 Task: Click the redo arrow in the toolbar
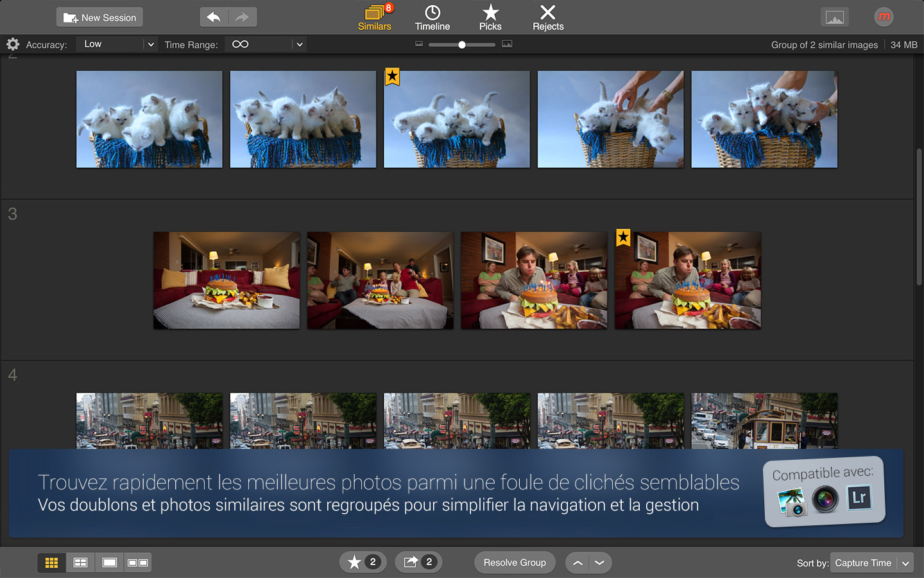pos(242,17)
